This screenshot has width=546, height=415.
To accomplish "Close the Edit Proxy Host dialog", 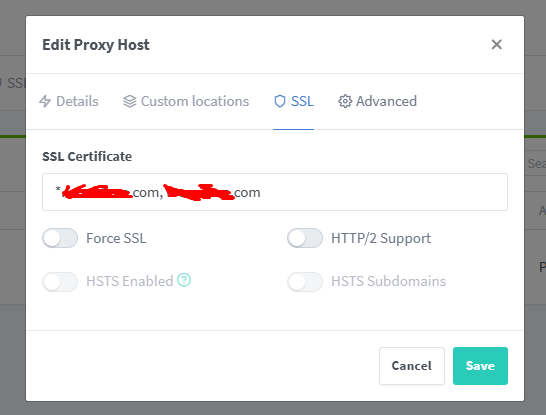I will click(497, 45).
